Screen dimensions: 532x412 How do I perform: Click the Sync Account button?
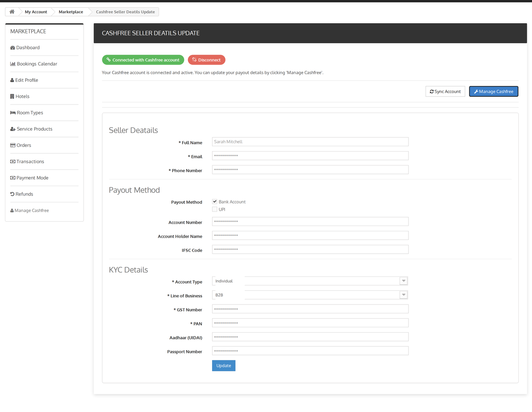pyautogui.click(x=445, y=92)
